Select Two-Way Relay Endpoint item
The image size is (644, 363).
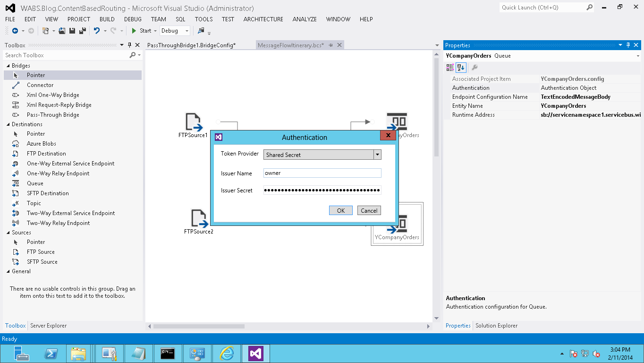click(58, 223)
